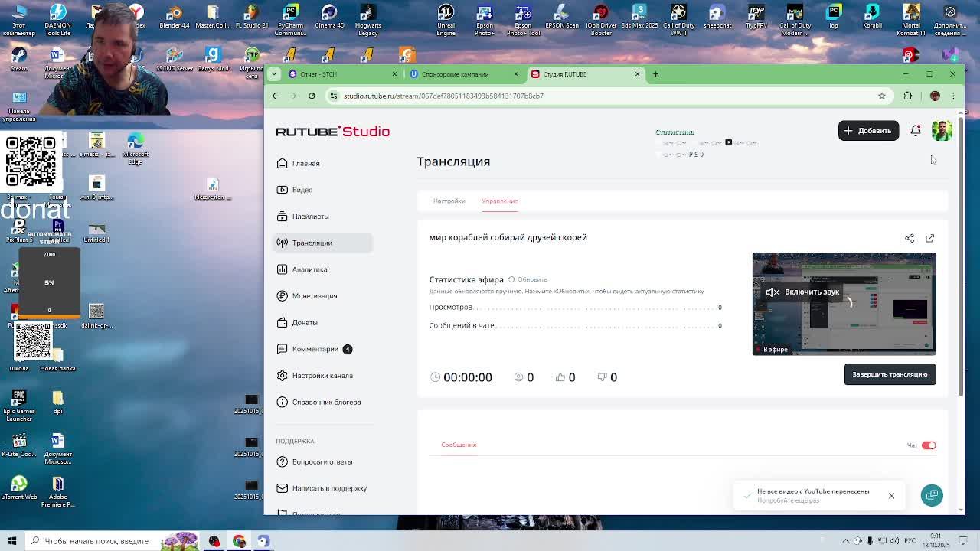This screenshot has width=980, height=551.
Task: Open FL Studio 21 desktop shortcut
Action: [251, 17]
